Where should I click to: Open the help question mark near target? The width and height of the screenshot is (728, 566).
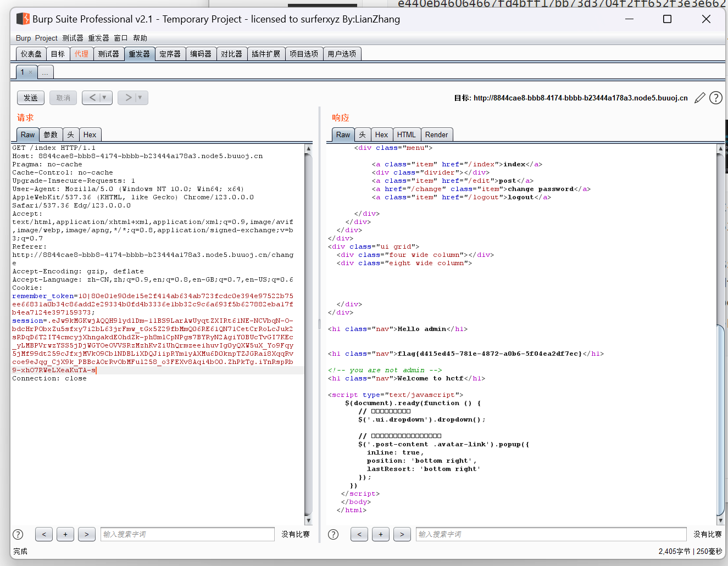click(715, 98)
